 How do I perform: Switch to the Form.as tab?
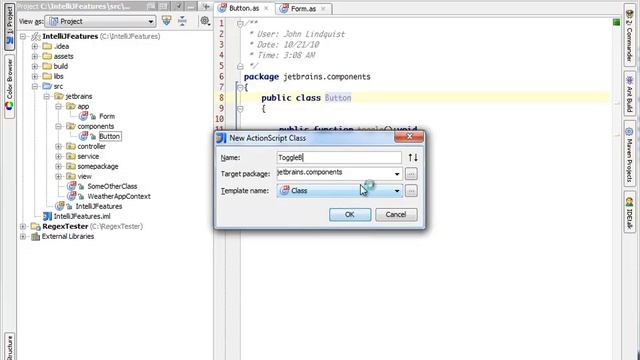(x=304, y=9)
